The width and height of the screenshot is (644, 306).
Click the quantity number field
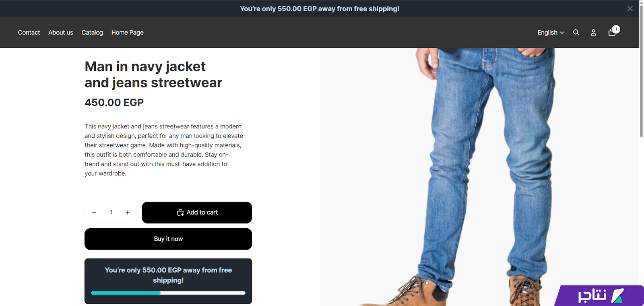[111, 213]
